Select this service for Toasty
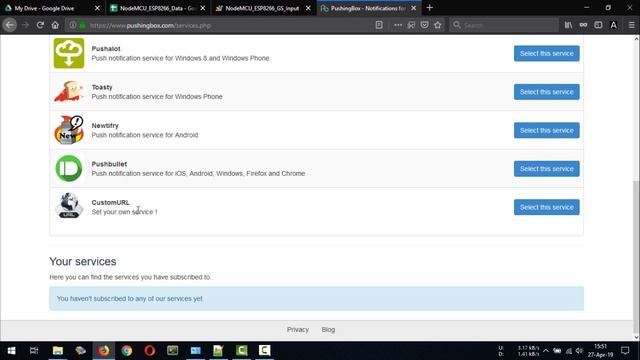The image size is (640, 360). (x=547, y=92)
